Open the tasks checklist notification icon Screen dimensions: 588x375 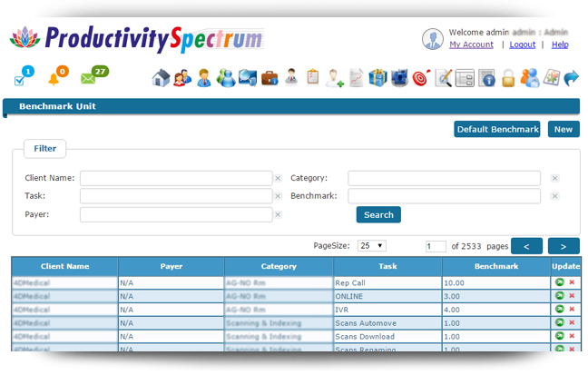click(24, 75)
